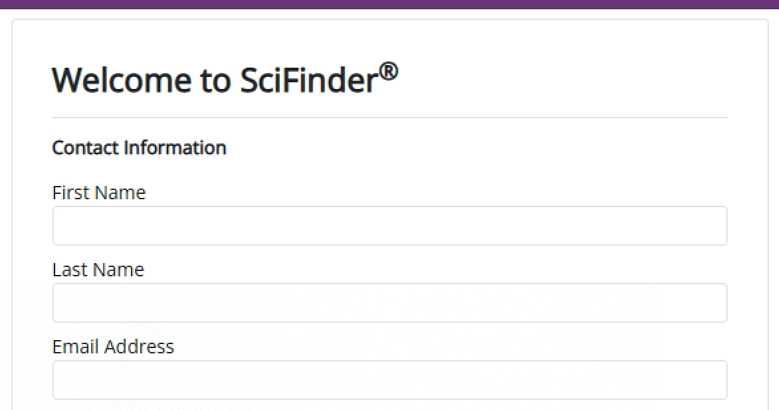
Task: Click the Email Address field label
Action: coord(113,347)
